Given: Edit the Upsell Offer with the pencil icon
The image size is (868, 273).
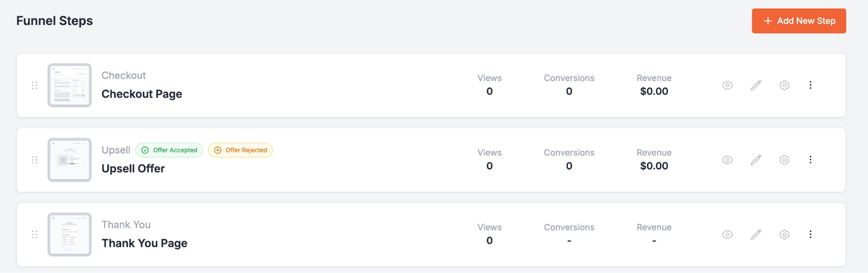Looking at the screenshot, I should (x=756, y=160).
